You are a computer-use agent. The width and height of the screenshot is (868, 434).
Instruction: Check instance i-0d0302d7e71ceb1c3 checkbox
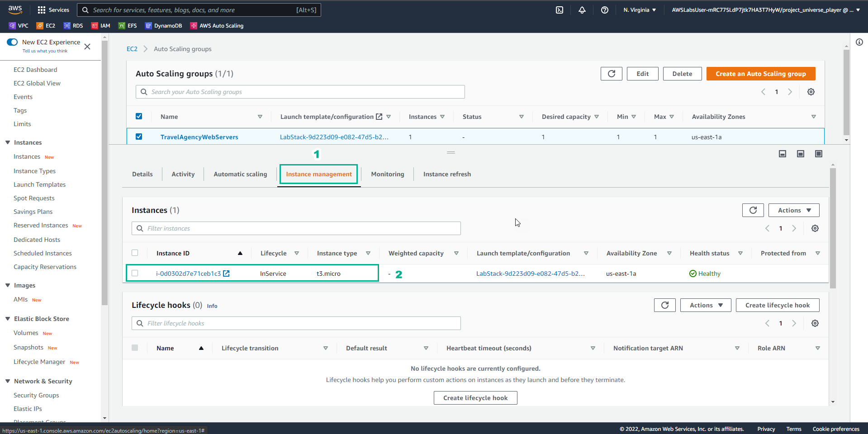click(135, 273)
